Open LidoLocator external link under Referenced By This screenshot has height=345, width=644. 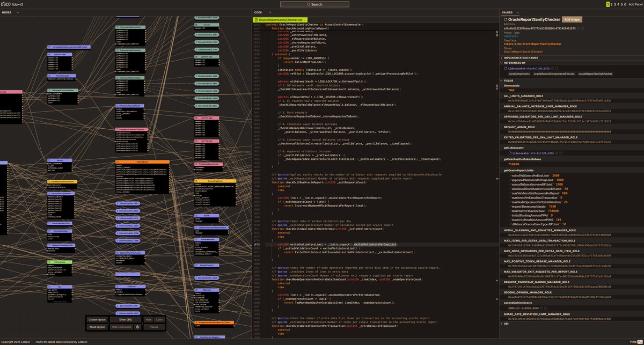coord(556,68)
